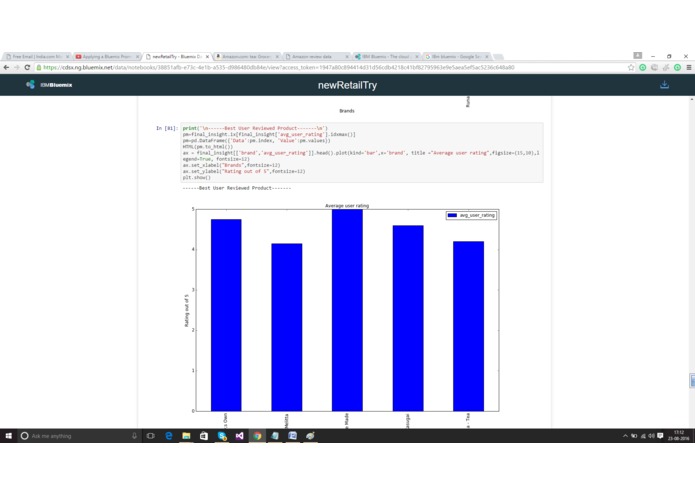Click the taskbar clock showing 17:12
Viewport: 695px width, 494px height.
pyautogui.click(x=679, y=436)
